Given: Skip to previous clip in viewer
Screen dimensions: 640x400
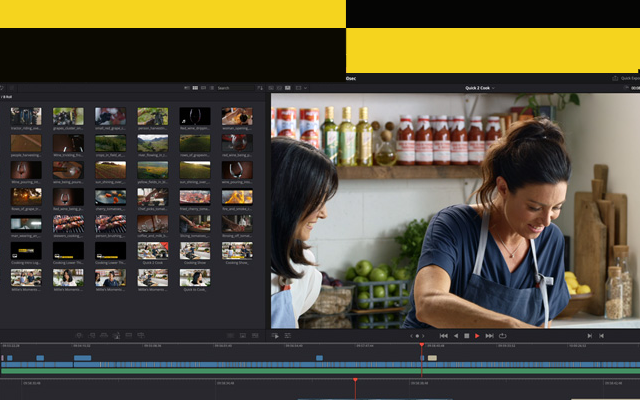Looking at the screenshot, I should [x=589, y=336].
